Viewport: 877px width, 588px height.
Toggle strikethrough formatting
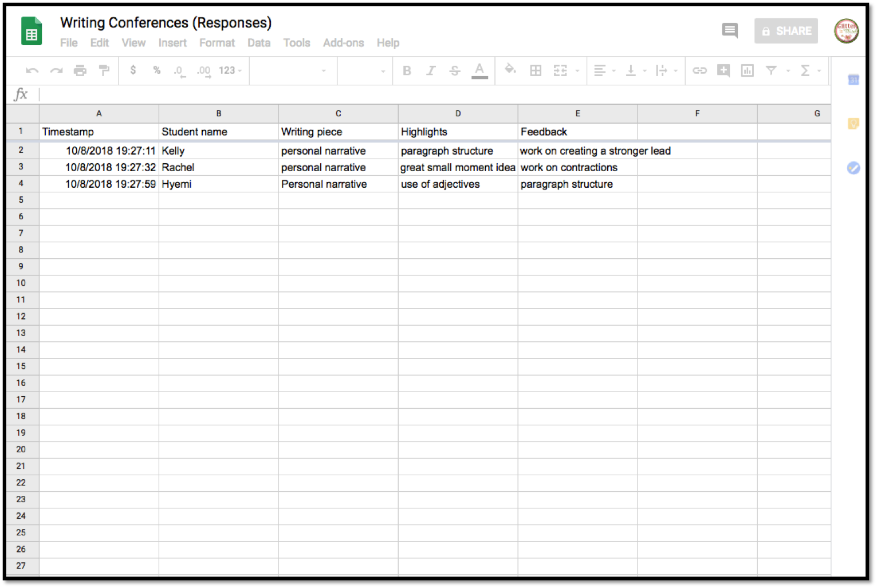click(x=455, y=70)
